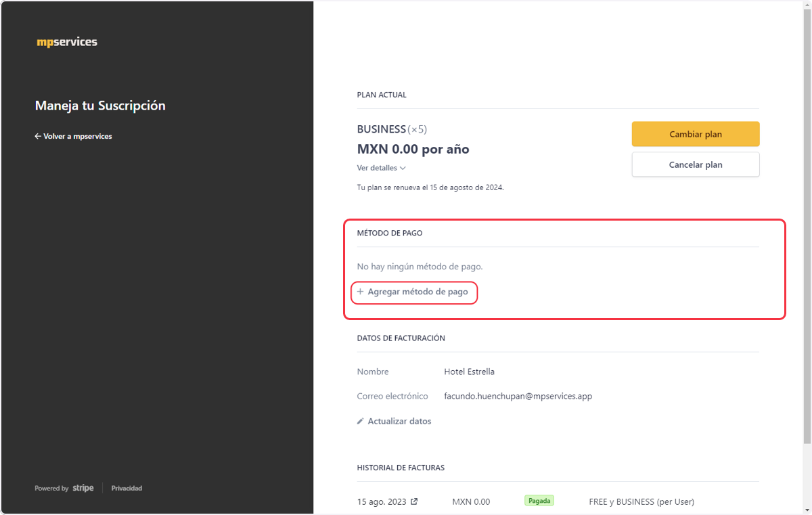Viewport: 812px width, 515px height.
Task: Click the email facundo.huenchupan@mpservices.app
Action: point(518,396)
